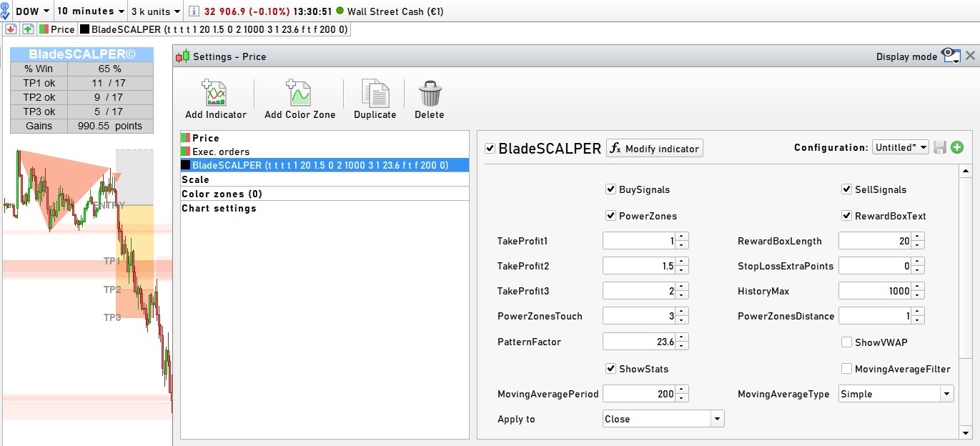Click the settings panel scroll-up arrow
980x446 pixels.
point(965,171)
